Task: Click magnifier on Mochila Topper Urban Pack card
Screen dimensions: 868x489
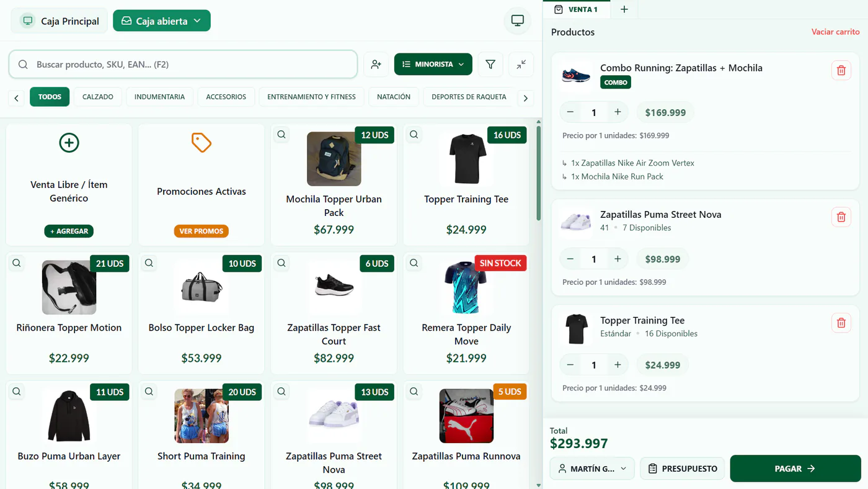Action: tap(281, 134)
